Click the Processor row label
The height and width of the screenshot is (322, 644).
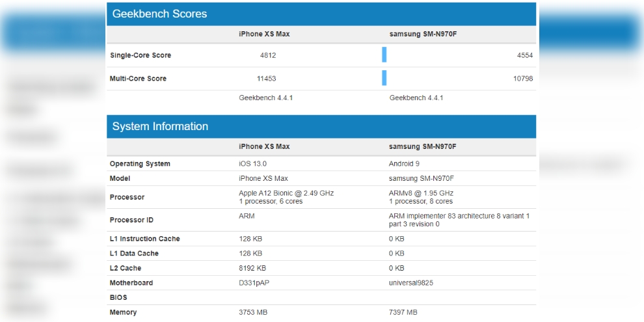pyautogui.click(x=127, y=197)
